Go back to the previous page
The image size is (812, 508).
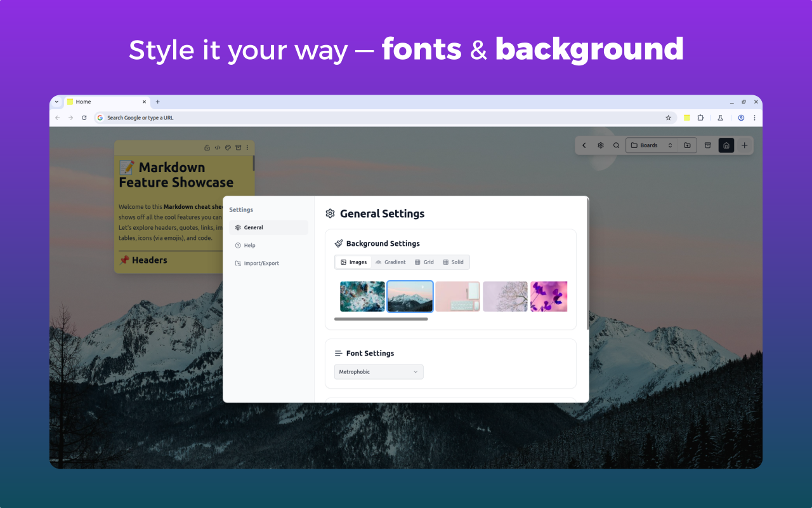click(57, 117)
